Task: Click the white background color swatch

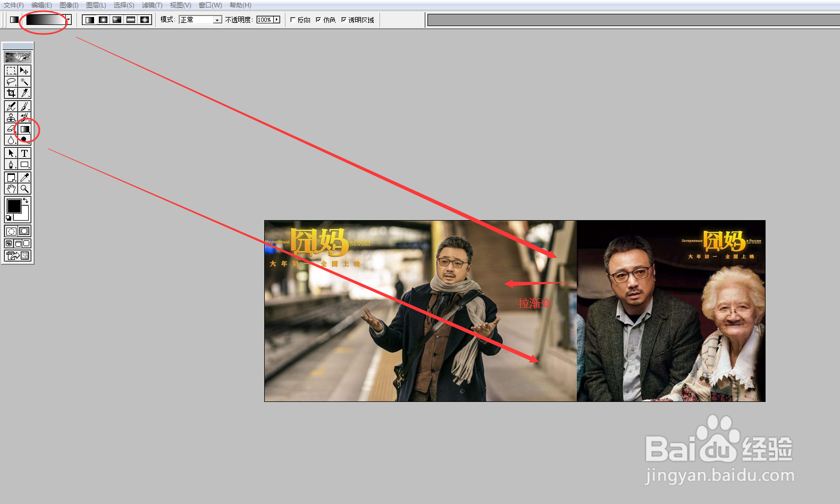Action: coord(24,216)
